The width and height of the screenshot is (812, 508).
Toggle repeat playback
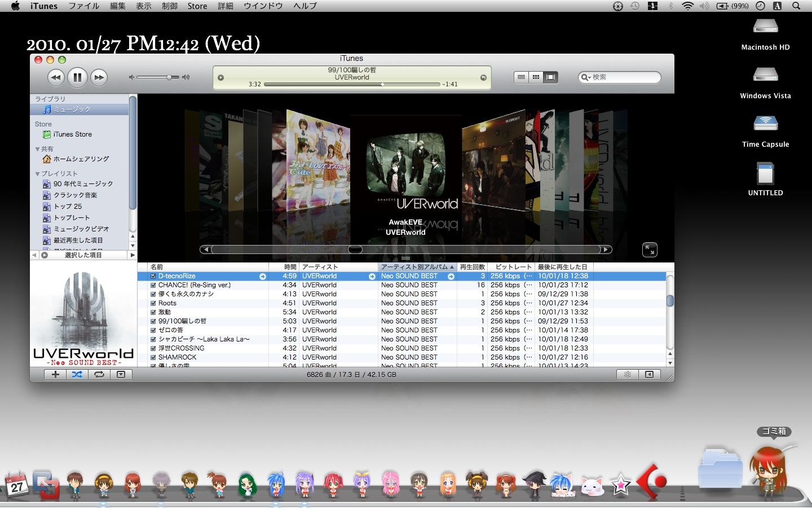[99, 374]
